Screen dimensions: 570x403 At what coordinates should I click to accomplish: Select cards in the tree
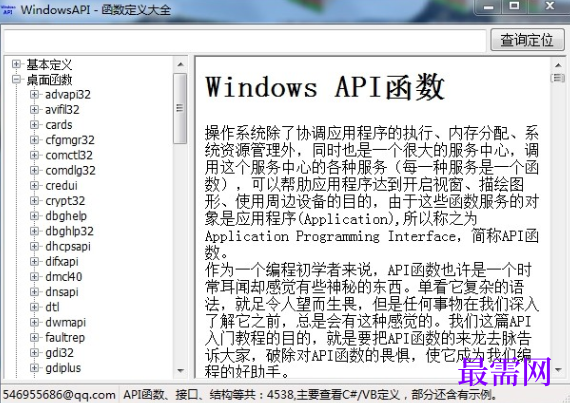59,125
